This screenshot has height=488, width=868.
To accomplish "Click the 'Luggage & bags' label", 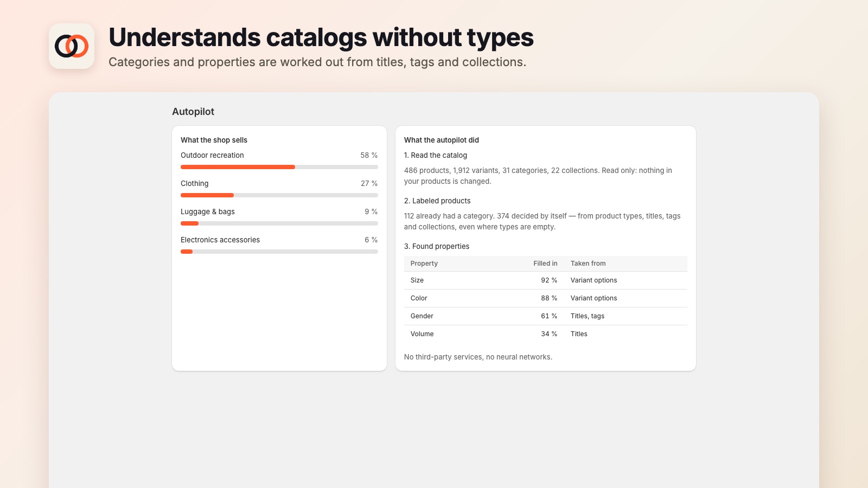I will [208, 211].
